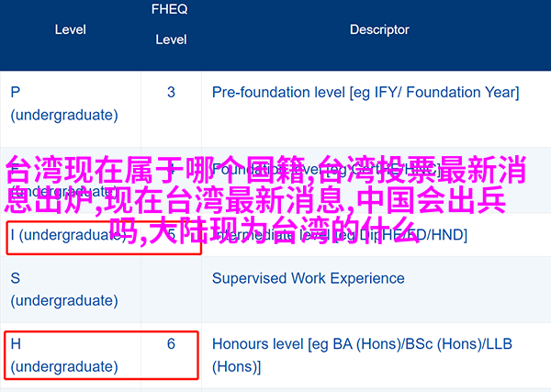The image size is (551, 392).
Task: Click Intermediate level DipHE/FD/HND descriptor
Action: pyautogui.click(x=340, y=235)
